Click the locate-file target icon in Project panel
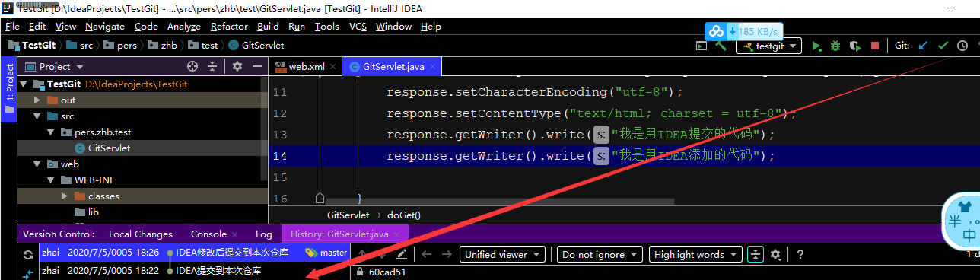The width and height of the screenshot is (980, 280). point(192,66)
